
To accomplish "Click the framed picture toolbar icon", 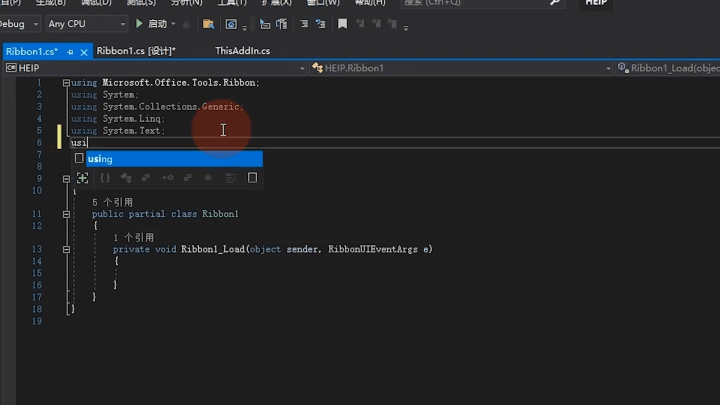I will [231, 24].
